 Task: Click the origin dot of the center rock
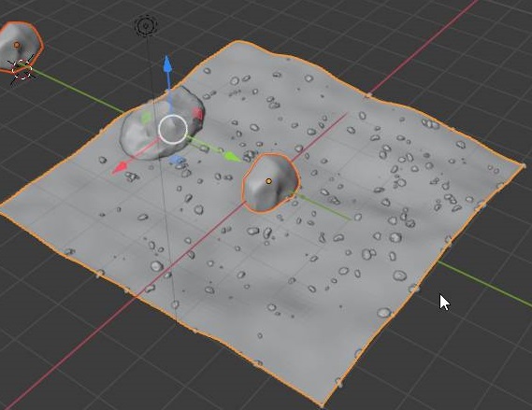(268, 181)
